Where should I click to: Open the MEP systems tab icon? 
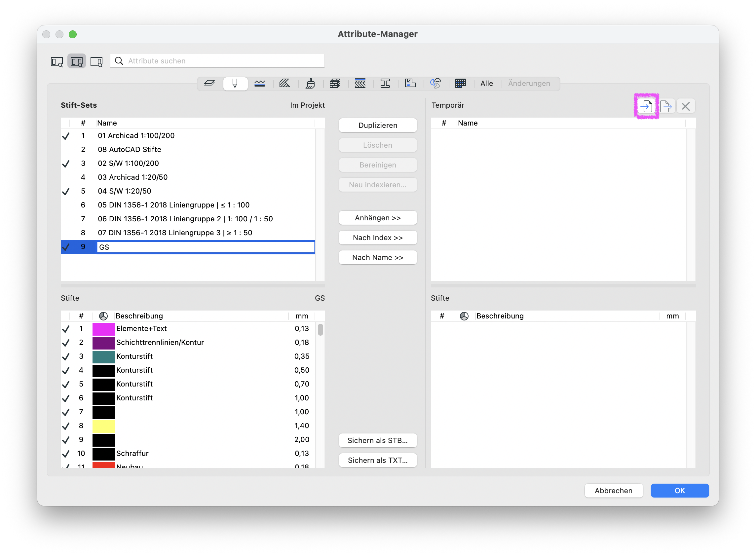(435, 83)
